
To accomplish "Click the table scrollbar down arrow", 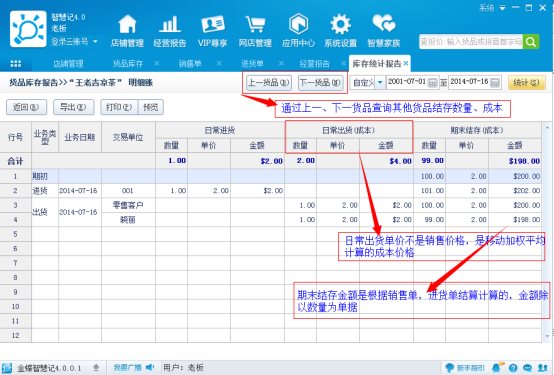I will pyautogui.click(x=547, y=336).
